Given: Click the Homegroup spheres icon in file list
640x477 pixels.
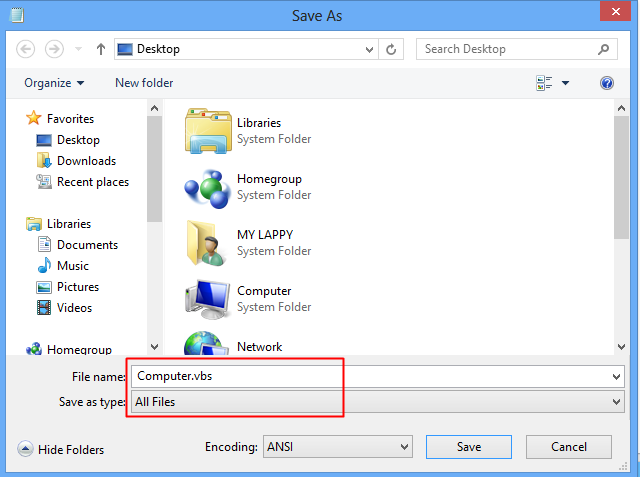Looking at the screenshot, I should click(x=208, y=188).
